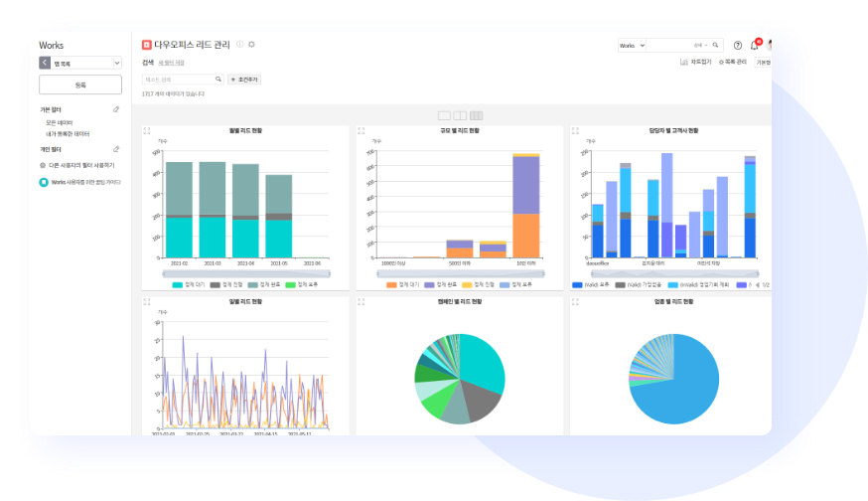Switch to three-column chart layout
868x501 pixels.
(476, 116)
